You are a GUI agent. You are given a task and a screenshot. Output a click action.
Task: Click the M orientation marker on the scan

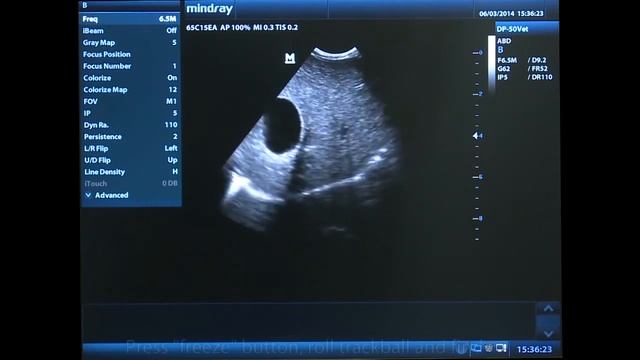point(290,58)
